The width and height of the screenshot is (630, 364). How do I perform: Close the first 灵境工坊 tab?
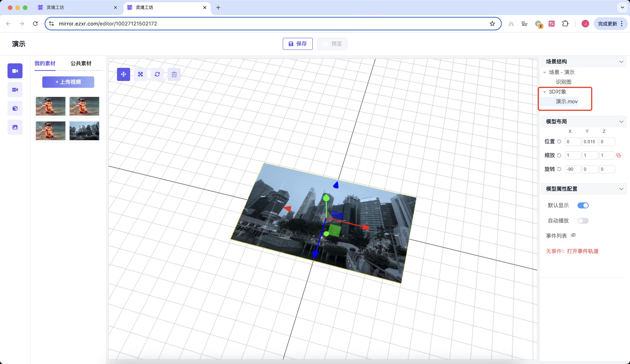point(115,7)
